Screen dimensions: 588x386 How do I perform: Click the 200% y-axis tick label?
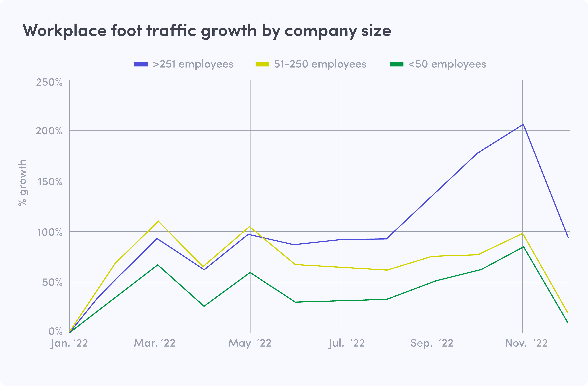49,131
